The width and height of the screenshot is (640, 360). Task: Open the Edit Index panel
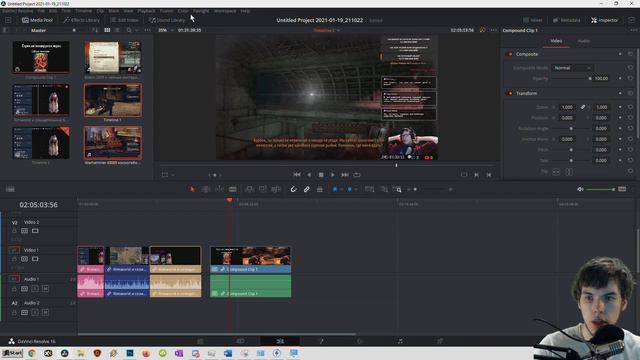coord(124,20)
